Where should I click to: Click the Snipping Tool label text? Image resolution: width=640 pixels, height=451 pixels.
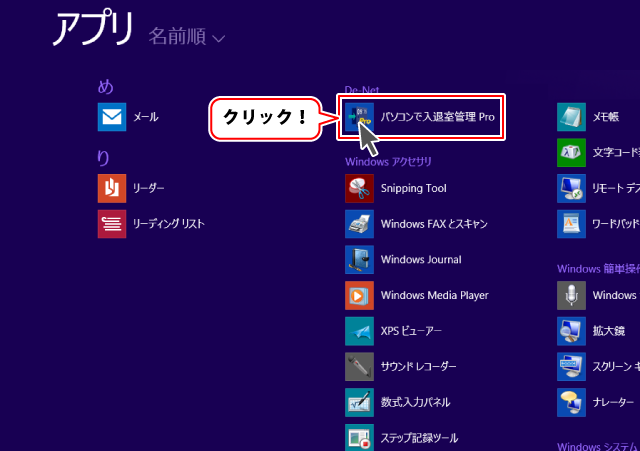click(413, 188)
